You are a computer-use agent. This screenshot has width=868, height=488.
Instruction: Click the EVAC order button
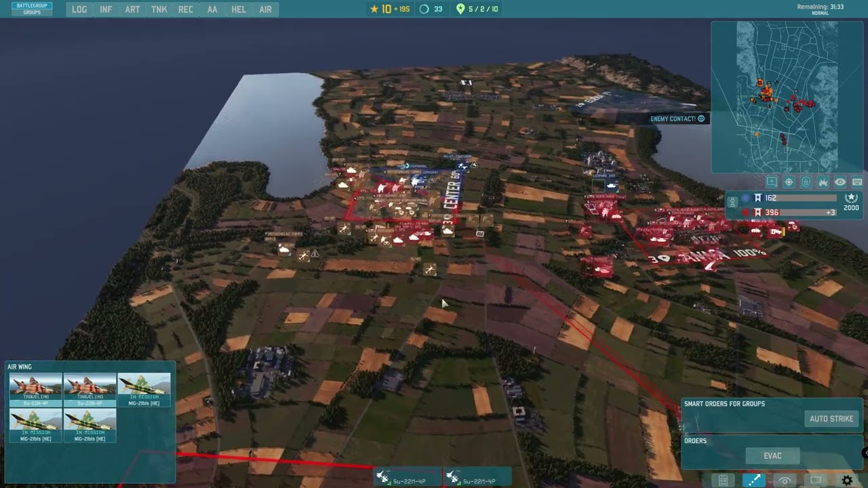tap(772, 456)
